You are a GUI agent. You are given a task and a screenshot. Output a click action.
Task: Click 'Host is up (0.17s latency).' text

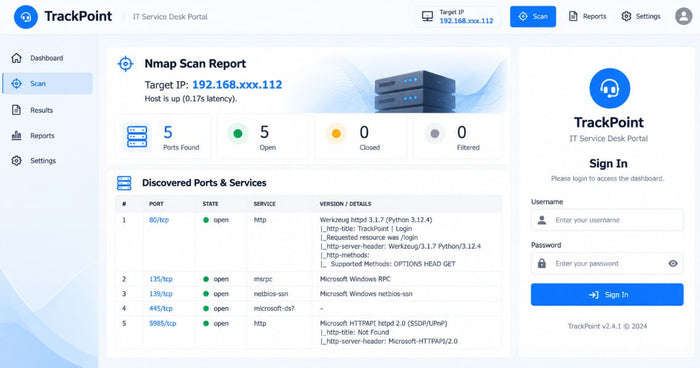pyautogui.click(x=191, y=98)
